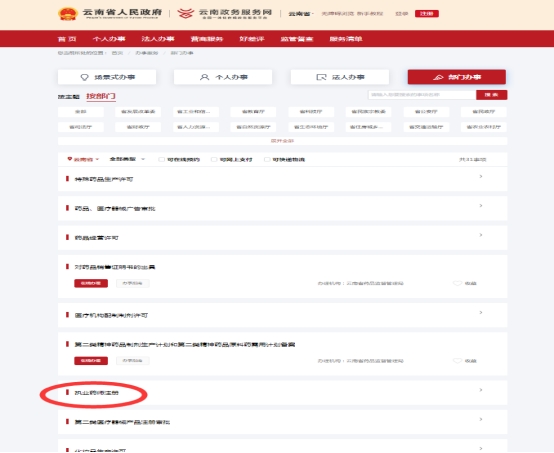This screenshot has width=554, height=453.
Task: Click the red location pin beside 云南省 filter
Action: 70,159
